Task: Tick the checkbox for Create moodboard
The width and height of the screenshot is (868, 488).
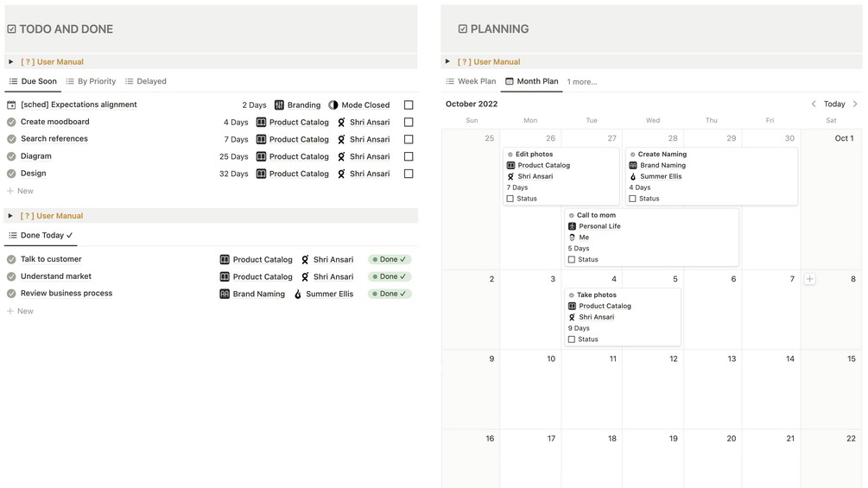Action: [x=409, y=123]
